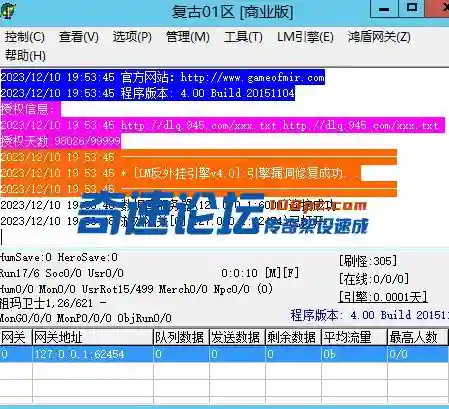The width and height of the screenshot is (449, 409).
Task: Click the 授权天数 98026/99999 line
Action: pos(60,141)
